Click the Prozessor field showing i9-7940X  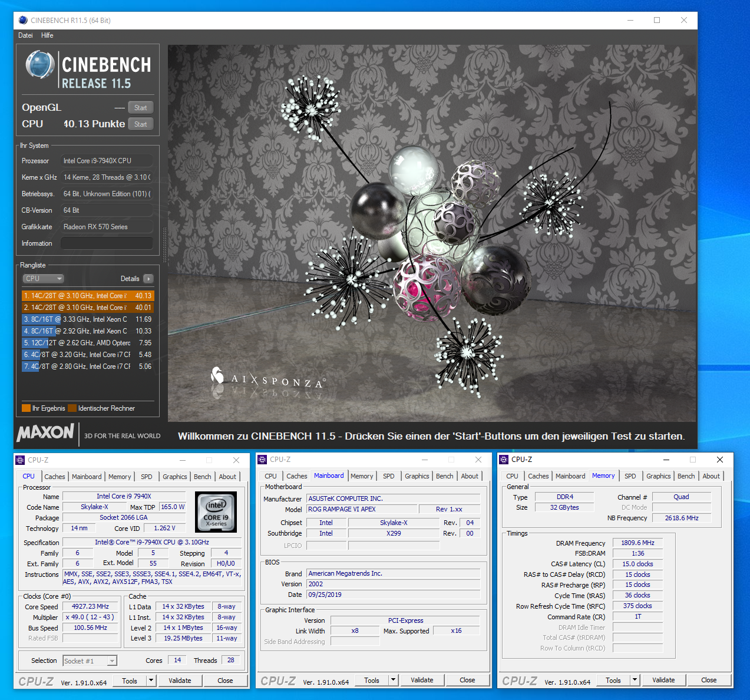pyautogui.click(x=107, y=161)
